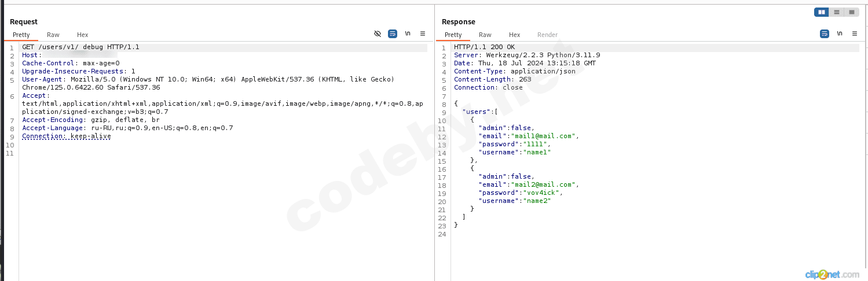This screenshot has height=281, width=868.
Task: Show non-printable \n characters in Response
Action: click(840, 34)
